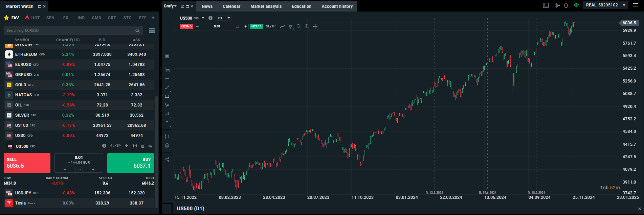Screen dimensions: 644x215
Task: Click the red SELL 6036.5 button
Action: point(27,163)
